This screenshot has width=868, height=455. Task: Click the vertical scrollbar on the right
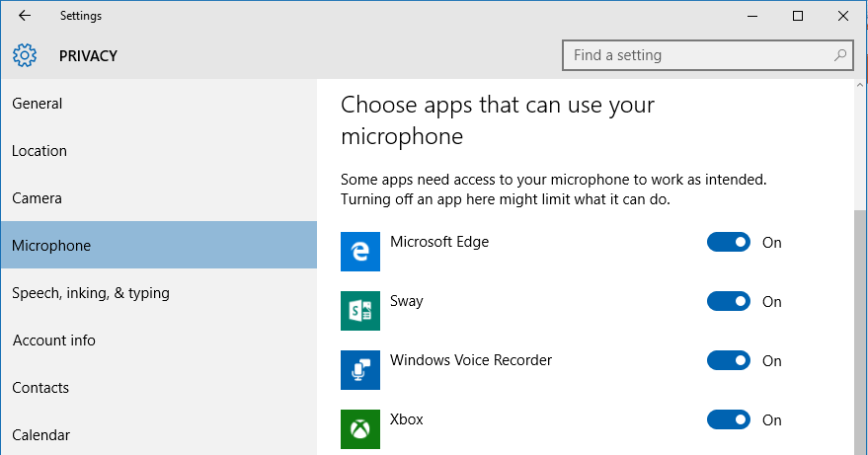859,332
